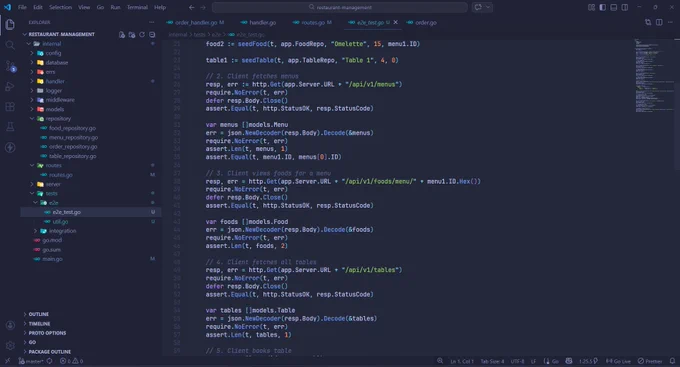680x367 pixels.
Task: Collapse all folders in explorer
Action: click(152, 34)
